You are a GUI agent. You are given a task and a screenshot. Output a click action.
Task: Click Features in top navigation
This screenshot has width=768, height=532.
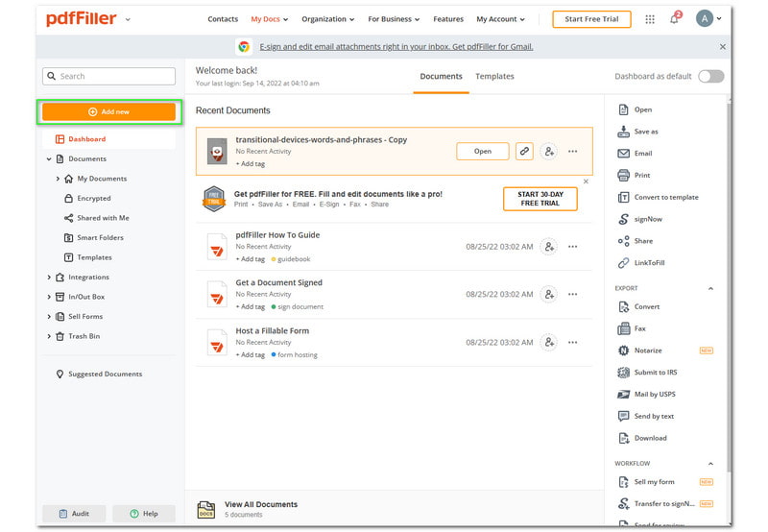pos(448,19)
